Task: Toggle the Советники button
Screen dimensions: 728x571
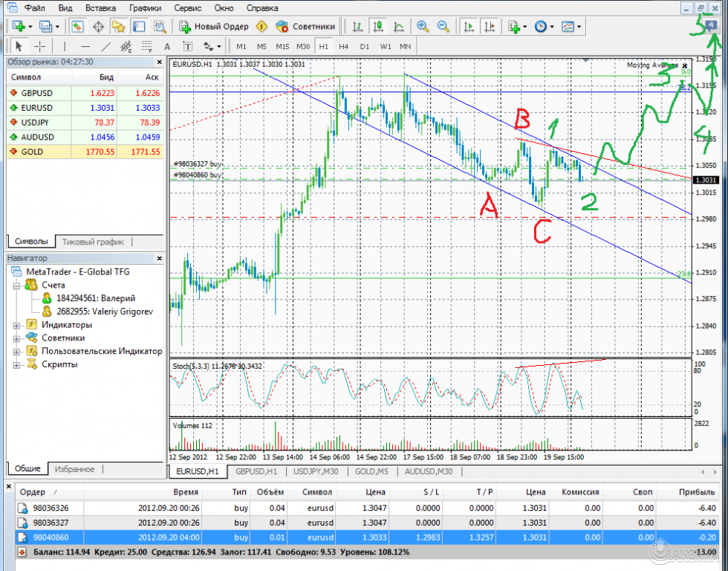Action: coord(305,27)
